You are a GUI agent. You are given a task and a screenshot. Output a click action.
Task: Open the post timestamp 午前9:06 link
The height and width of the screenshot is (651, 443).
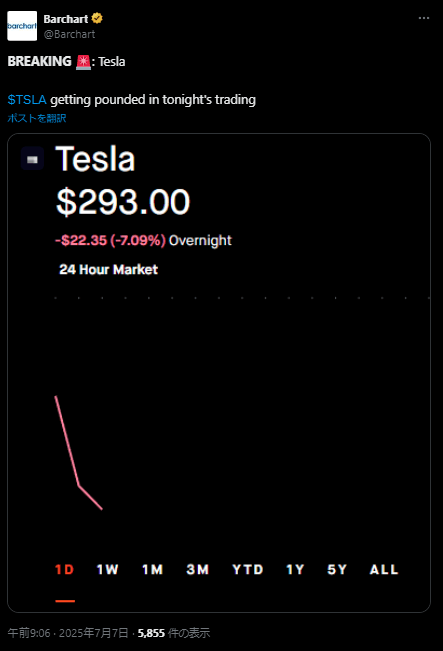click(29, 633)
